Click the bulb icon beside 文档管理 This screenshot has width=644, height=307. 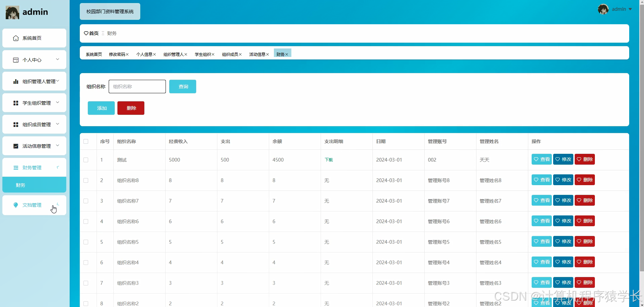point(16,205)
